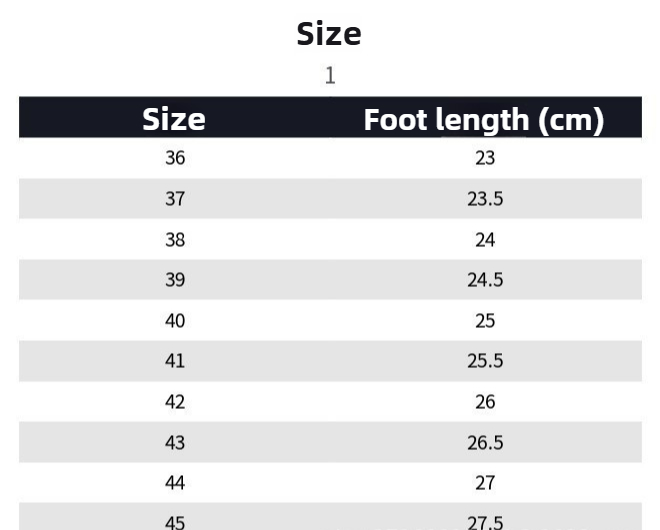Select size 41 entry

pos(175,361)
